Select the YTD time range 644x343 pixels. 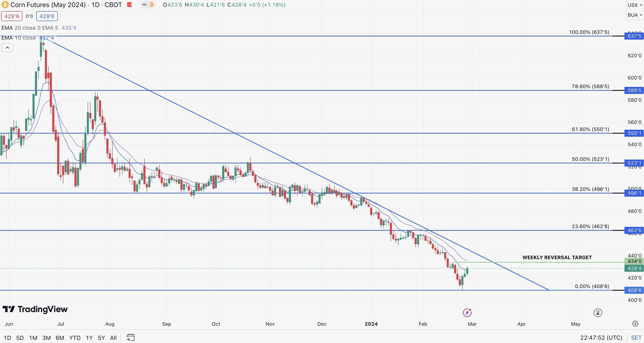tap(75, 338)
